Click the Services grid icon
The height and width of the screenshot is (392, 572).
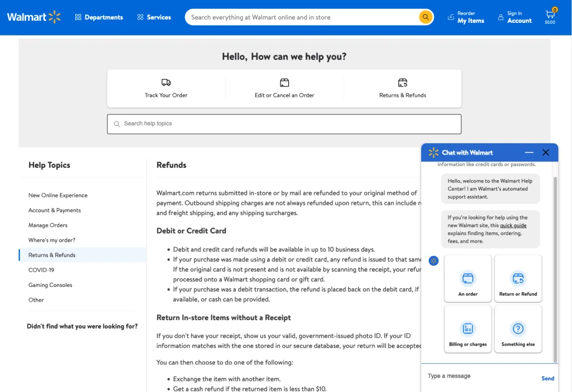pyautogui.click(x=140, y=17)
